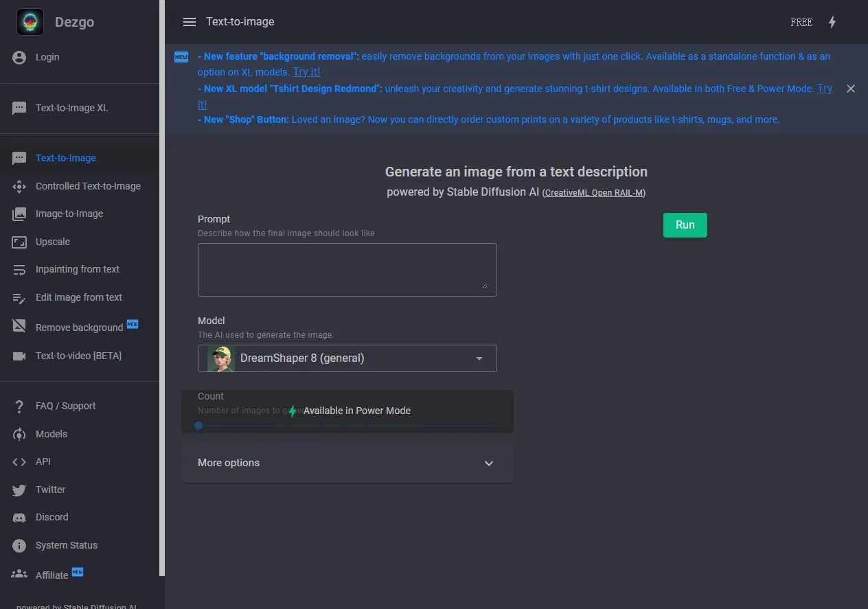Click the Dezgo logo icon
The height and width of the screenshot is (609, 868).
[30, 22]
